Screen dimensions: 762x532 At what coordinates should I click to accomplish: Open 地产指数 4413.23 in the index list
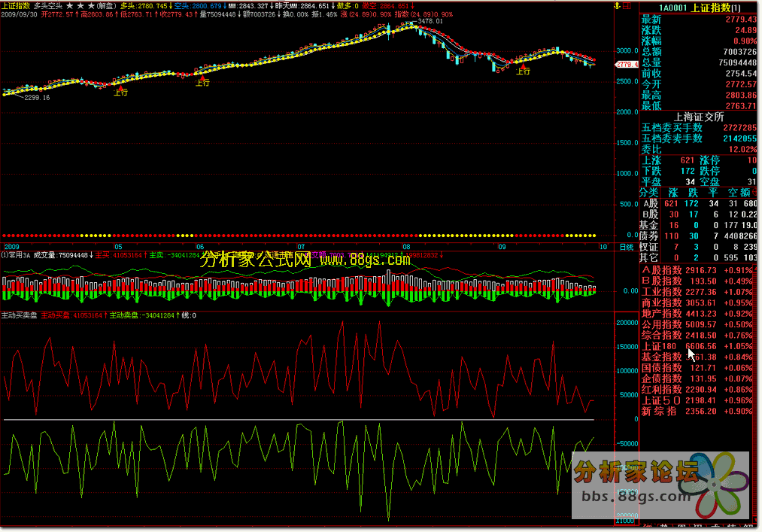click(x=697, y=314)
